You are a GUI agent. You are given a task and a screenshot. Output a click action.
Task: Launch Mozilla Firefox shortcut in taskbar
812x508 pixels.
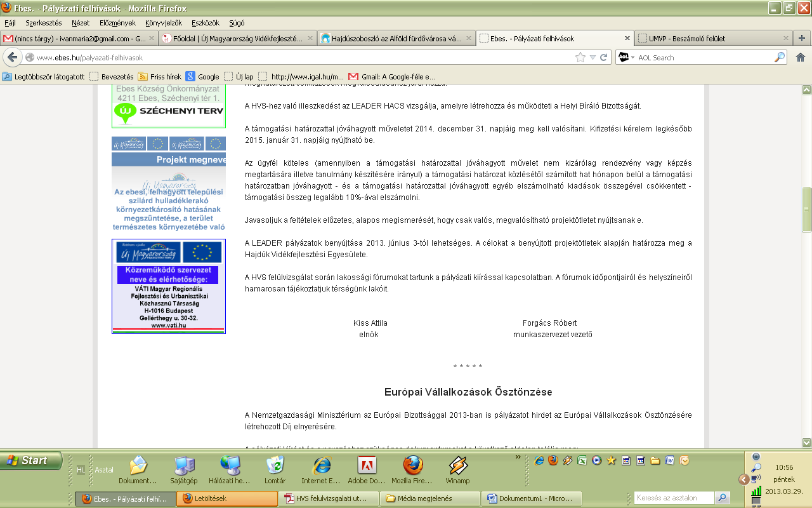pyautogui.click(x=412, y=470)
